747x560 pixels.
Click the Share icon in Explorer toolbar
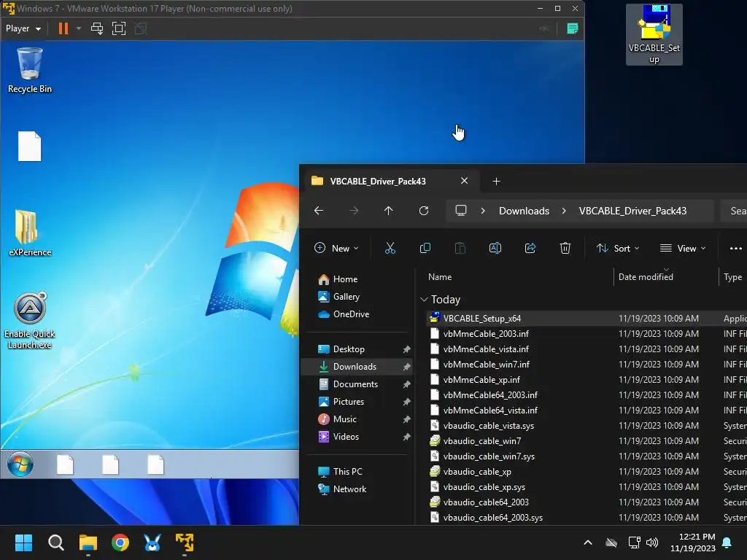[x=530, y=248]
